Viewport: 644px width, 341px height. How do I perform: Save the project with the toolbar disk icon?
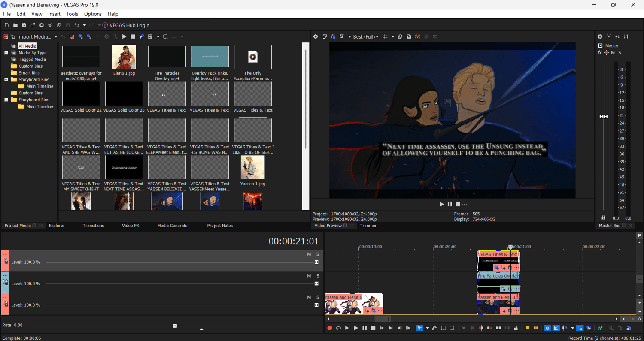24,25
